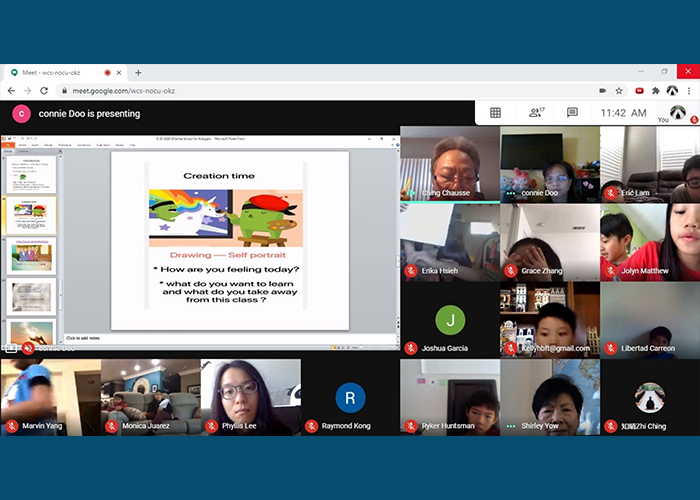Viewport: 700px width, 500px height.
Task: Open the Chrome profile avatar
Action: 672,91
